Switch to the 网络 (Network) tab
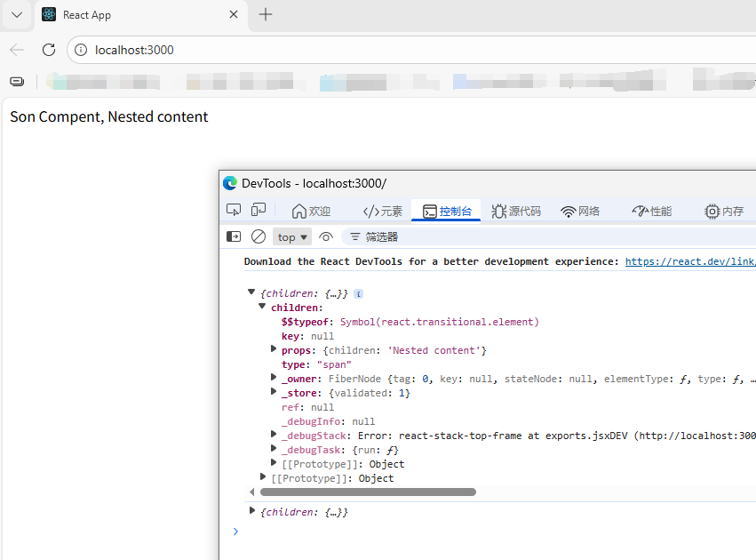Screen dimensions: 756x560 click(580, 211)
